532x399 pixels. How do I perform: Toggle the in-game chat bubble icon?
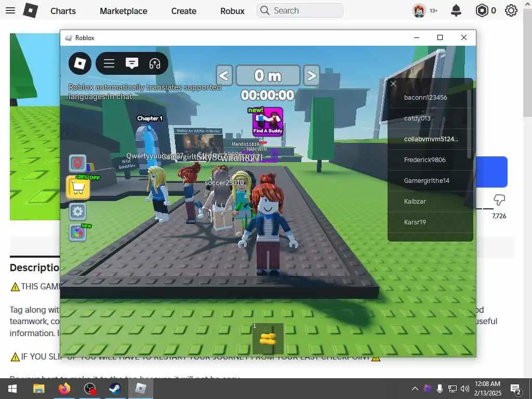(x=131, y=63)
